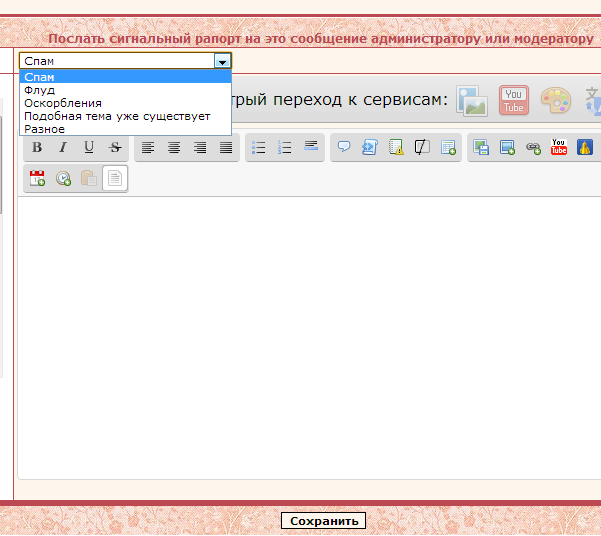Align text to the left

[148, 147]
